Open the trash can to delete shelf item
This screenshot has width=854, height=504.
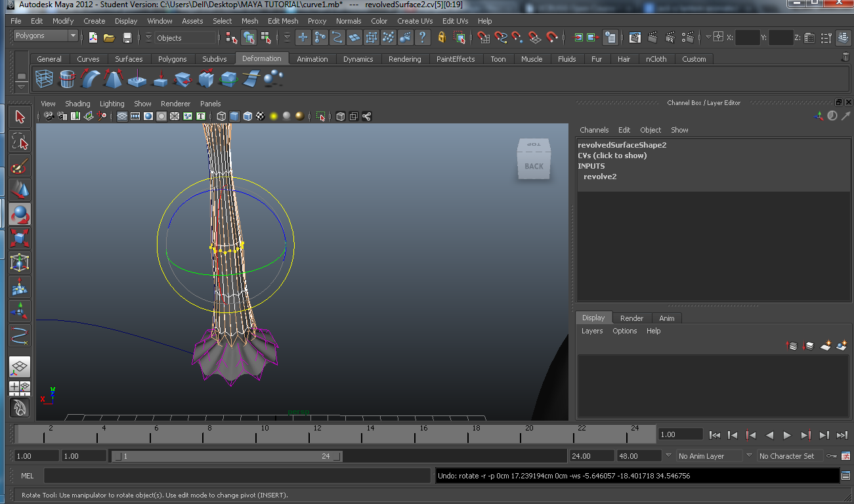click(x=845, y=58)
